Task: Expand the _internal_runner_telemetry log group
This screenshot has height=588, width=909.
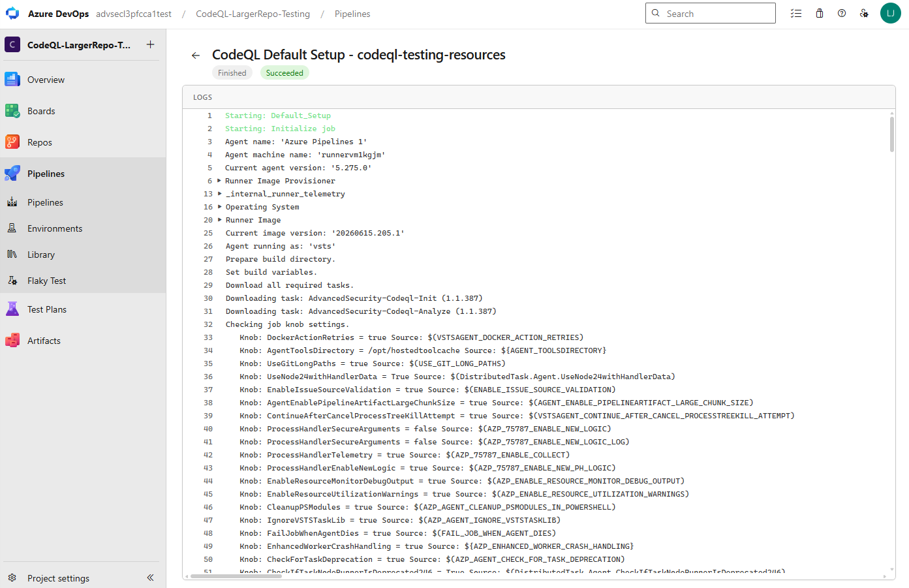Action: 219,194
